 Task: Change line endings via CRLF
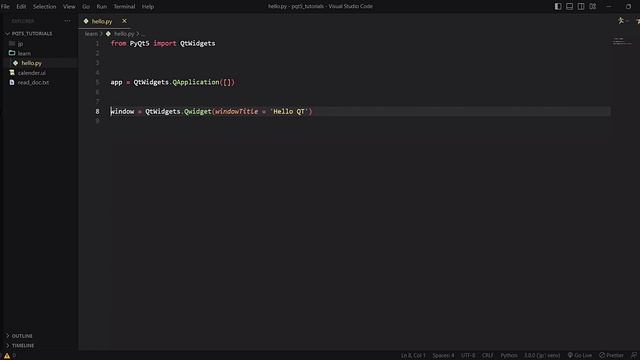tap(487, 356)
